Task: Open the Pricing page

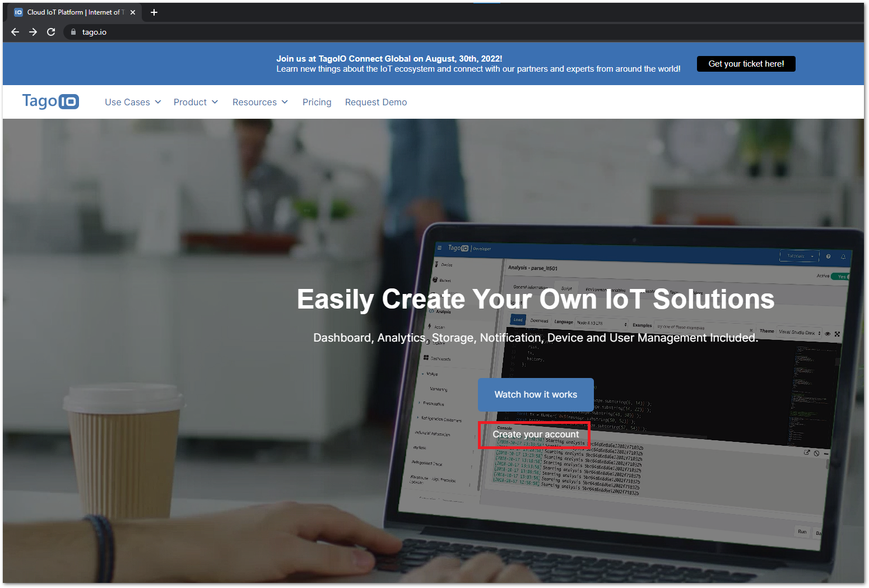Action: coord(317,102)
